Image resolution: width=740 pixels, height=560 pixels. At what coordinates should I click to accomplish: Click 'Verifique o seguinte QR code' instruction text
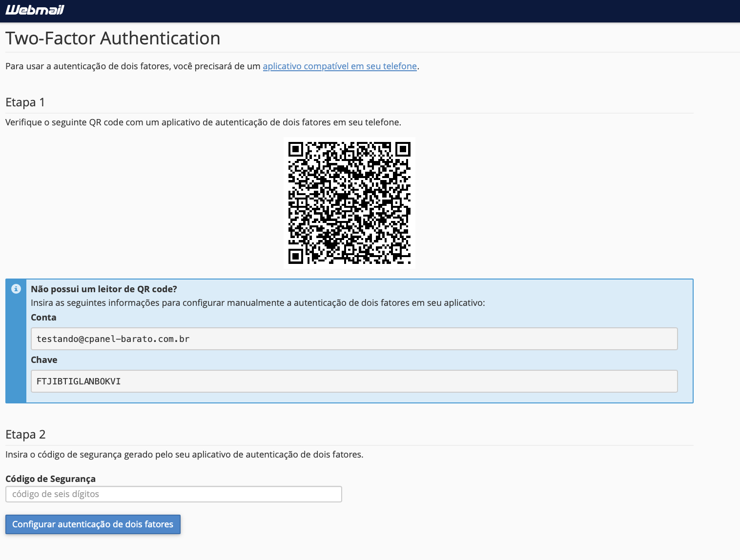point(203,122)
